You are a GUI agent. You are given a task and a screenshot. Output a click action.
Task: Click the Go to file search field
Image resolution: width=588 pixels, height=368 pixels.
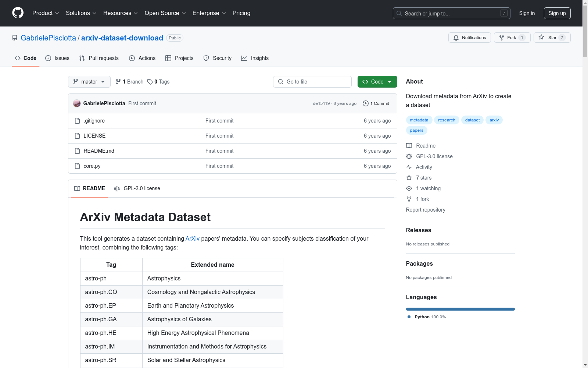312,82
